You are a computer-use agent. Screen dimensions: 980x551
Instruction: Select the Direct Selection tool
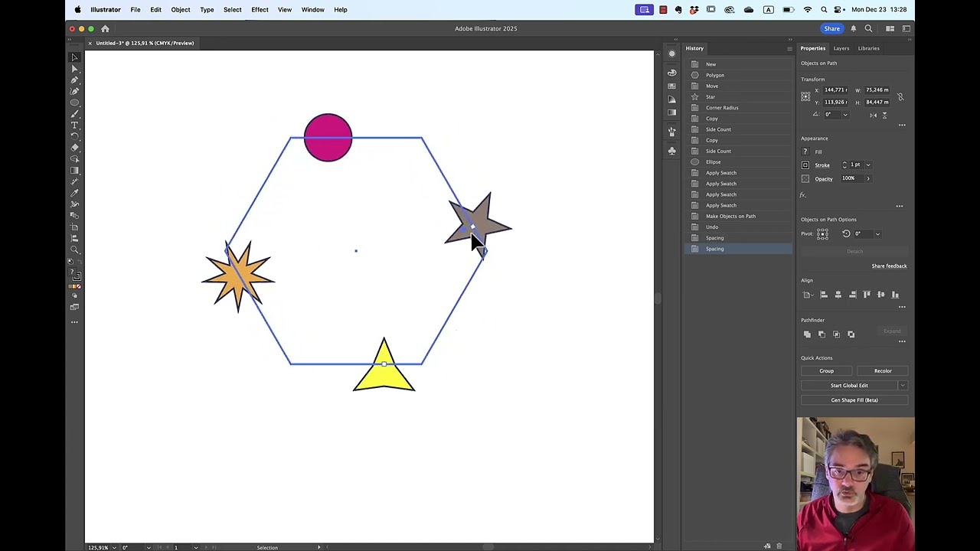click(74, 69)
